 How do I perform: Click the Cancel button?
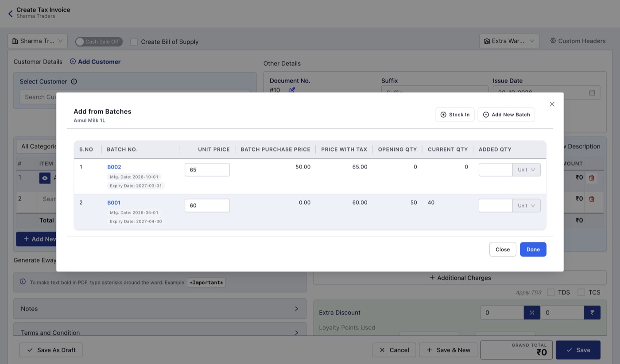(394, 350)
